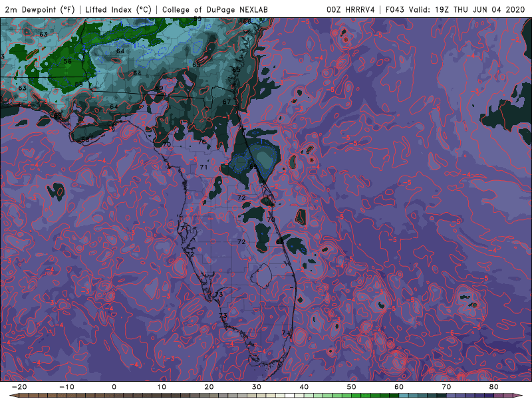This screenshot has height=399, width=532.
Task: Click the "80" color scale label
Action: tap(494, 387)
